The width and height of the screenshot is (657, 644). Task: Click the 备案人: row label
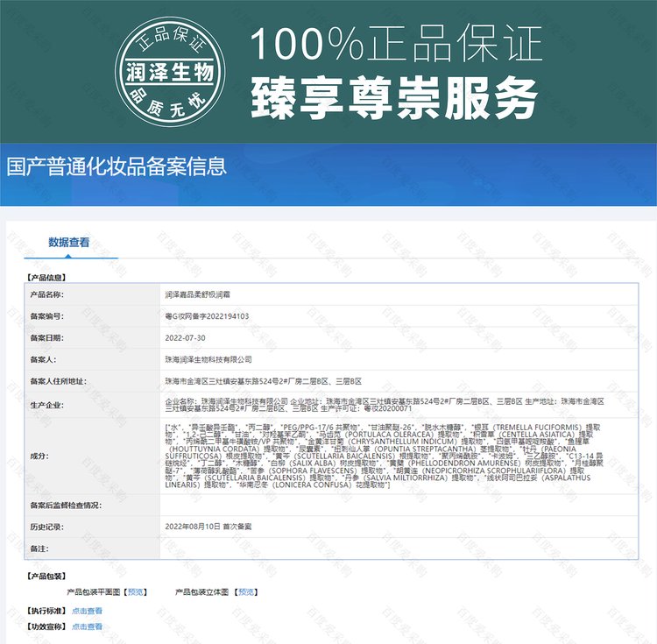(x=43, y=359)
